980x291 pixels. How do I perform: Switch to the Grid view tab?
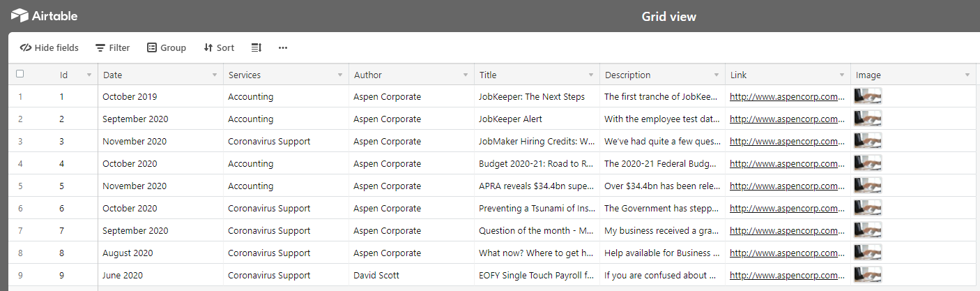tap(668, 16)
